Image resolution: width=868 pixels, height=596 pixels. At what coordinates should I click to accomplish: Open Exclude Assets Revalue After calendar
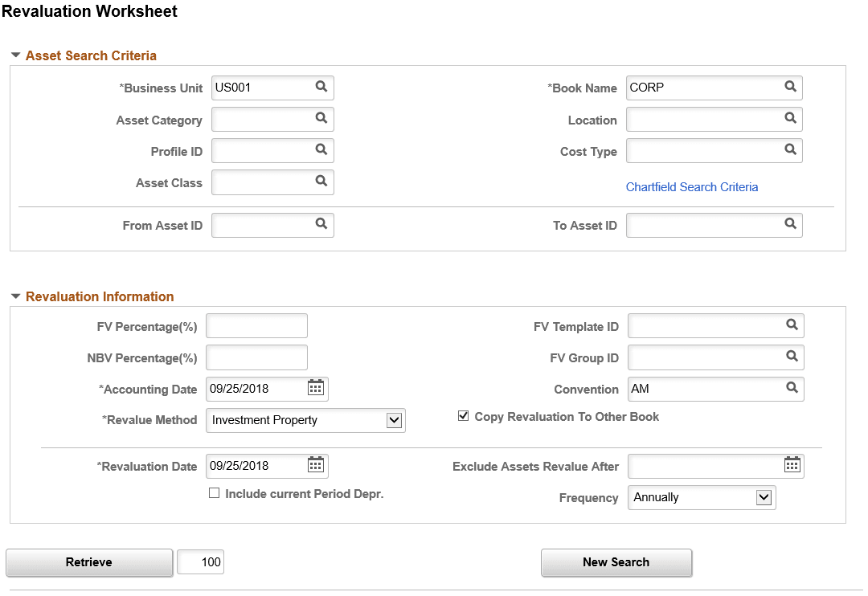[792, 465]
